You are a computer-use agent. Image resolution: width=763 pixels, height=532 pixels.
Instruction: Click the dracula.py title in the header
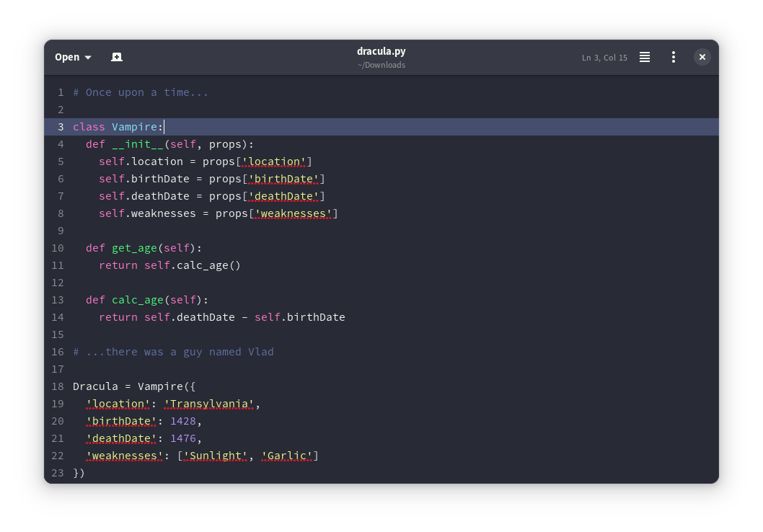point(381,51)
